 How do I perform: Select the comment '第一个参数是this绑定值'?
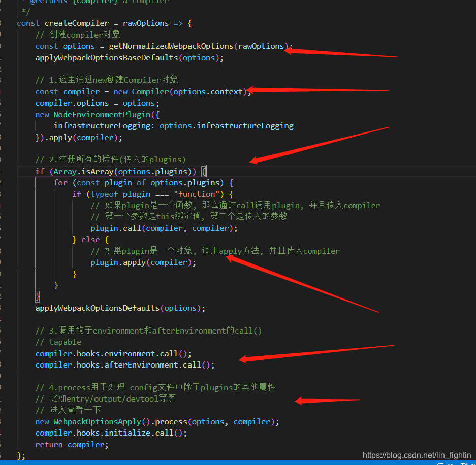(x=189, y=217)
